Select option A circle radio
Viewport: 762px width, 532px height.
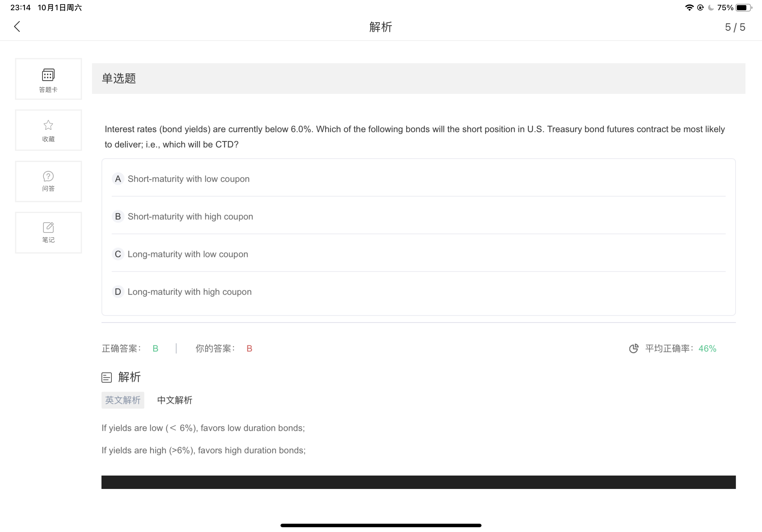[118, 179]
